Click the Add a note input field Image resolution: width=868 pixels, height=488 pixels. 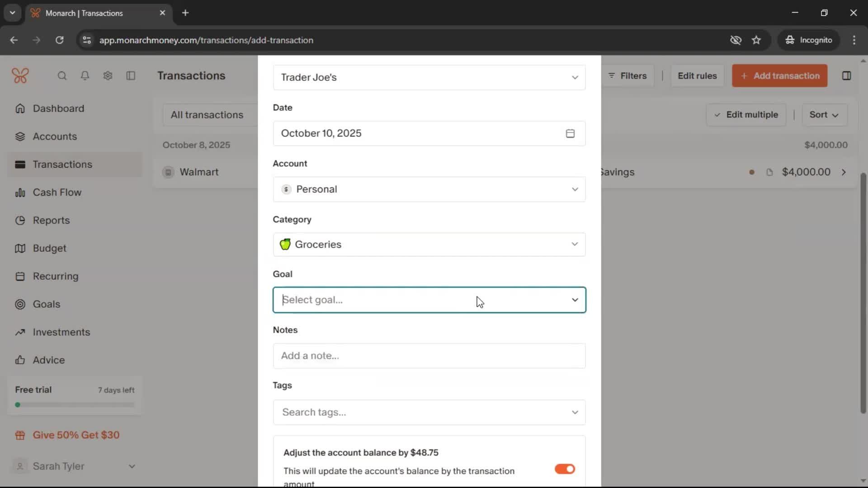429,356
